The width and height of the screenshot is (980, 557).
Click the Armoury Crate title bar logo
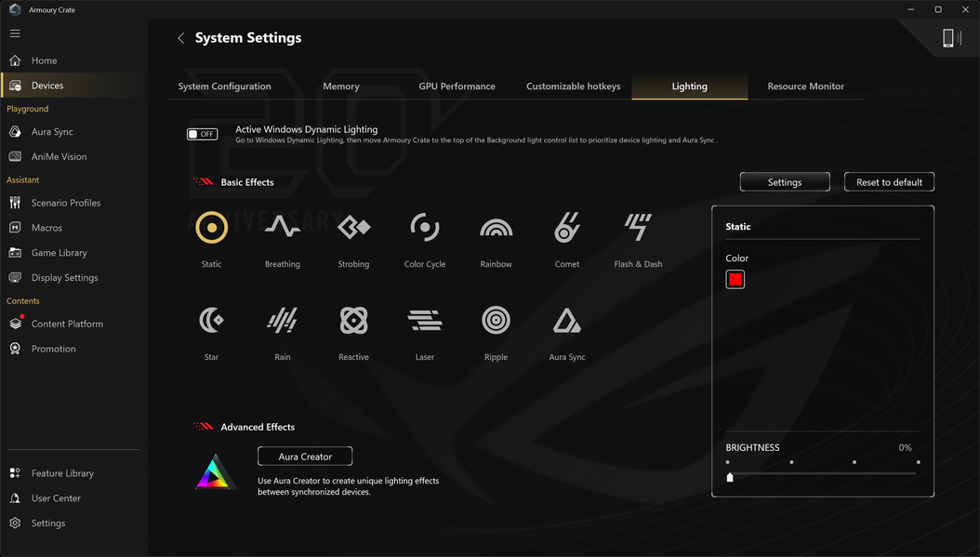tap(15, 9)
